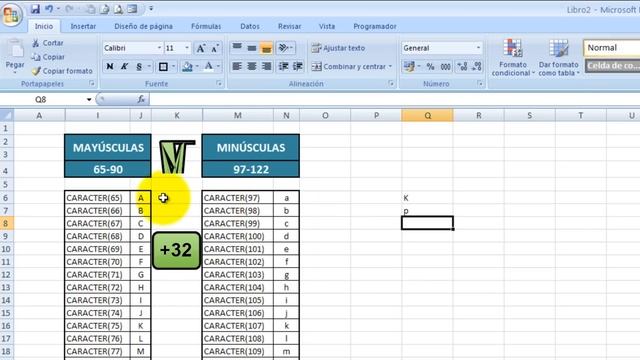The height and width of the screenshot is (360, 640).
Task: Cut selection with Cortar
Action: [48, 43]
